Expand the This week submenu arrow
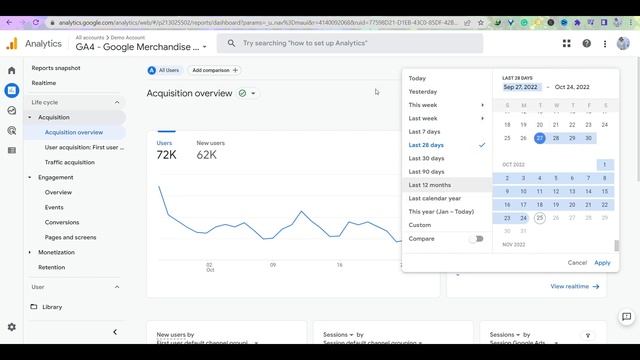 coord(482,105)
